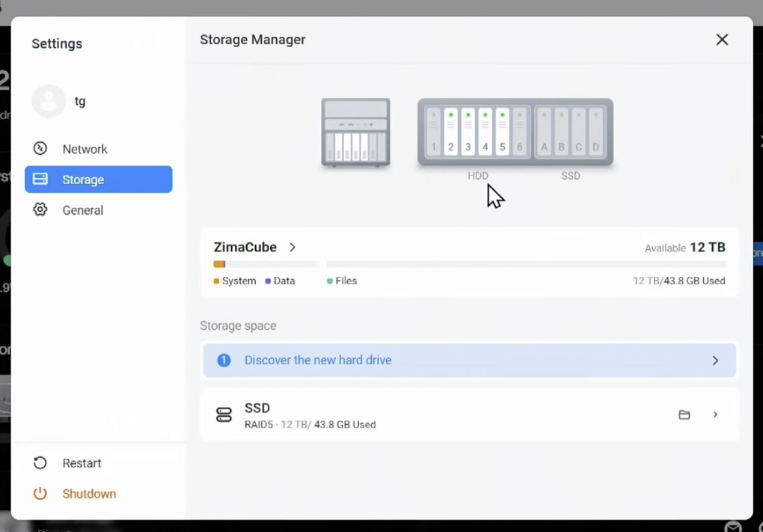This screenshot has height=532, width=763.
Task: Open Discover the new hard drive notice
Action: 469,361
